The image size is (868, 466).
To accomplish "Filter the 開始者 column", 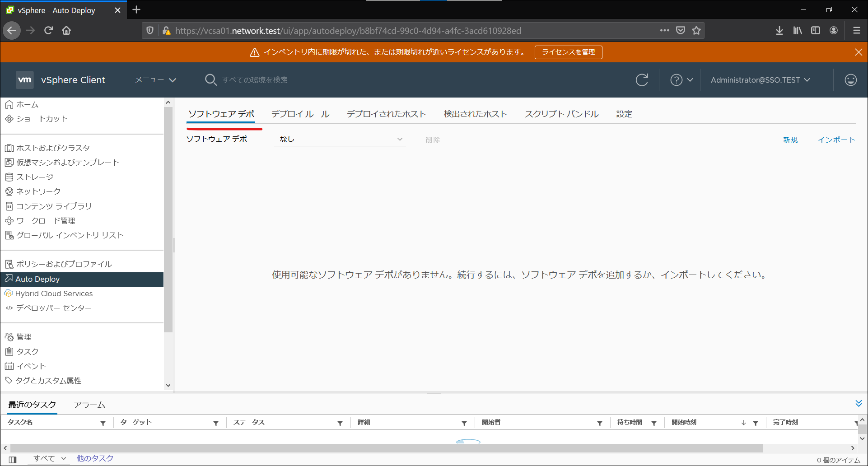I will [600, 423].
